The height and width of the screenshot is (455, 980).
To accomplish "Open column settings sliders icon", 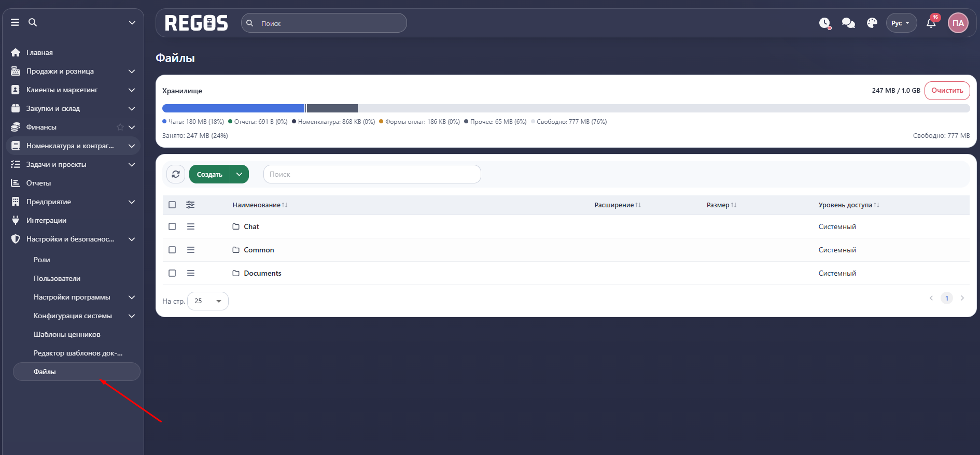I will pyautogui.click(x=190, y=205).
